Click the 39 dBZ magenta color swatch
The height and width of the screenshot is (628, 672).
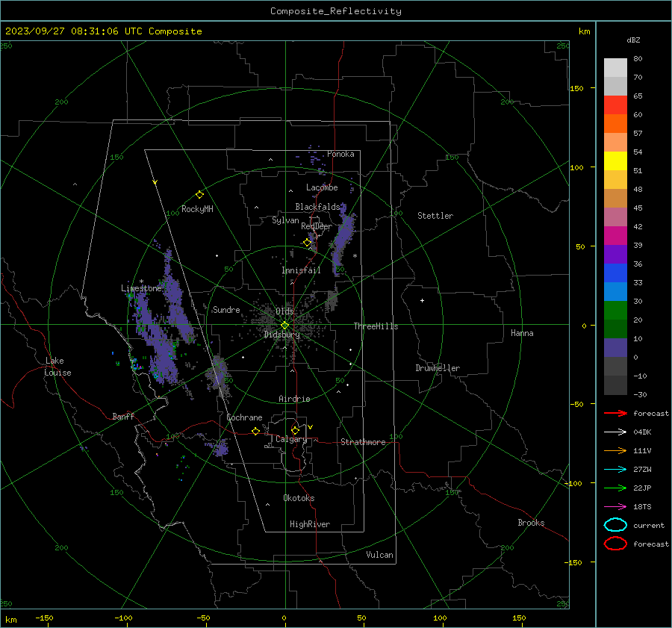[615, 235]
